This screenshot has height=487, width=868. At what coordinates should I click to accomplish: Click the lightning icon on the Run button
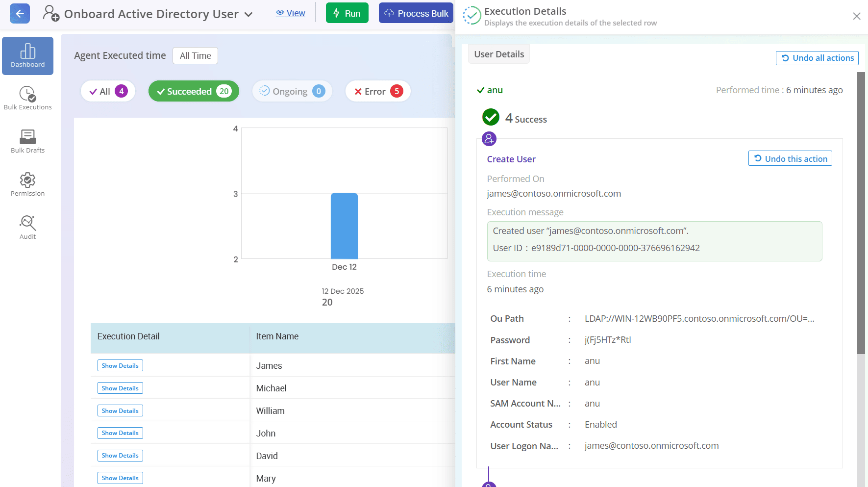click(336, 13)
